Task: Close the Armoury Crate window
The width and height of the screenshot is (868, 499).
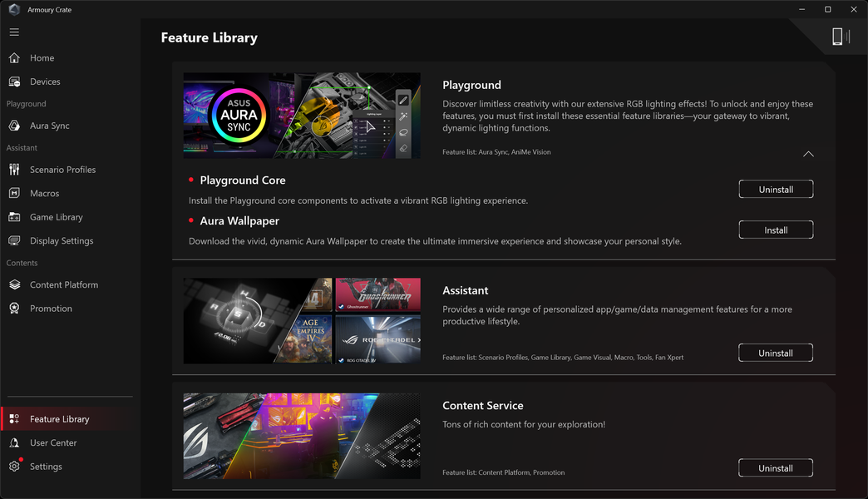Action: tap(854, 9)
